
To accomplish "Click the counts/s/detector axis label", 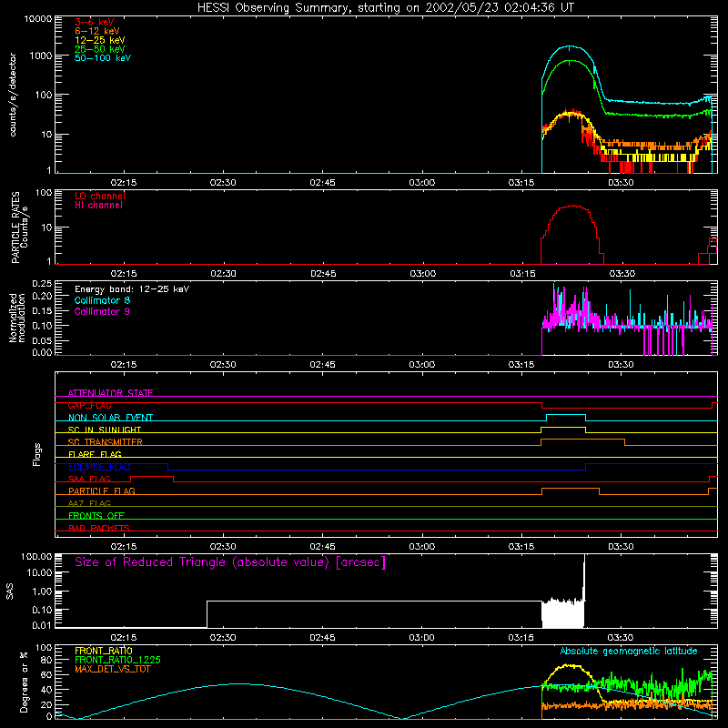I will [x=13, y=95].
